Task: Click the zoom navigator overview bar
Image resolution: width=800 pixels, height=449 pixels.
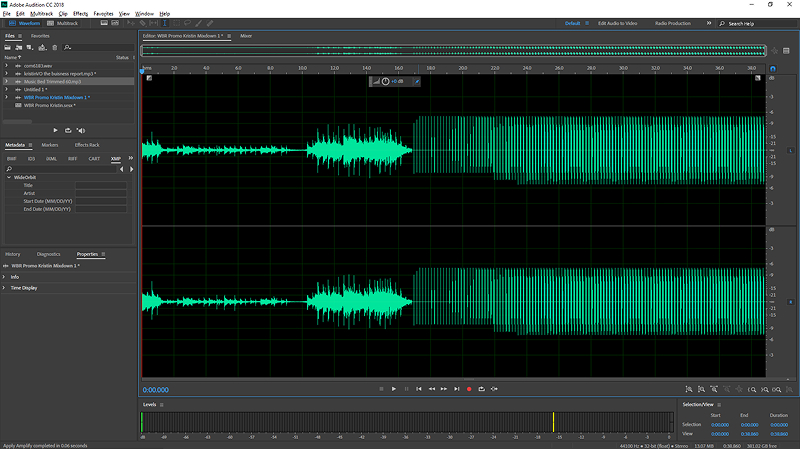Action: pyautogui.click(x=454, y=51)
